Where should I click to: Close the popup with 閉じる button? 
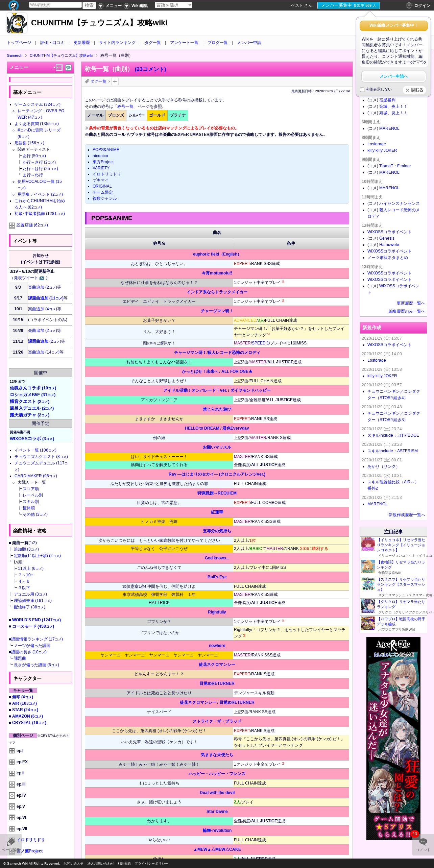(x=414, y=90)
